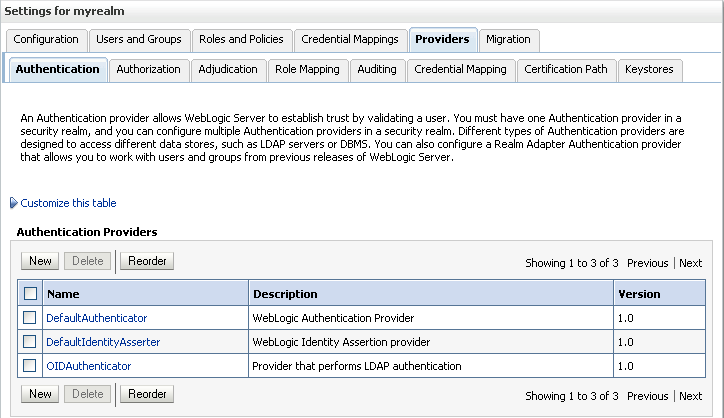Screen dimensions: 724x418
Task: Select the Authentication subtab
Action: coord(58,70)
